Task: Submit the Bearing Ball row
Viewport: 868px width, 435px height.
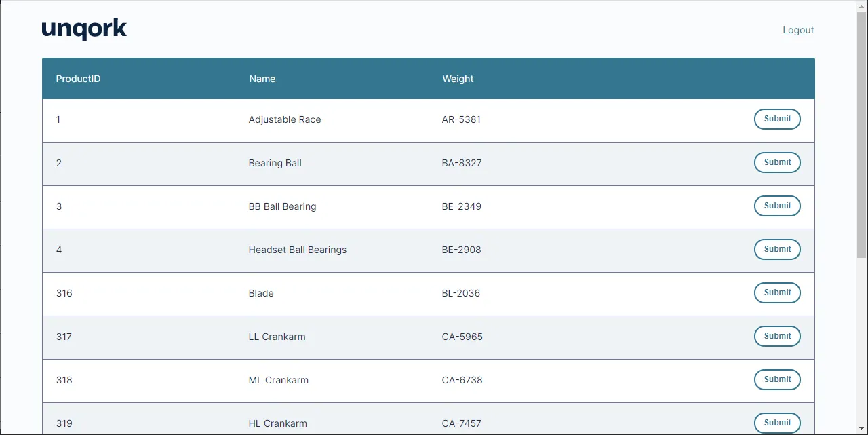Action: pos(776,162)
